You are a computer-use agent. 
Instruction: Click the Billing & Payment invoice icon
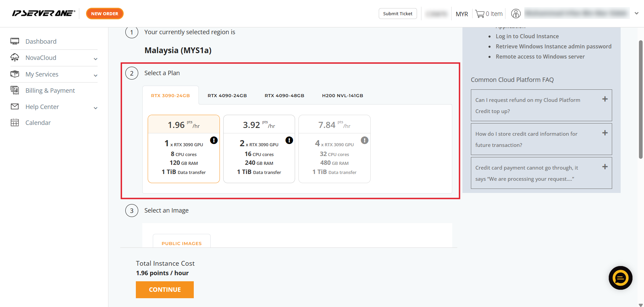(x=15, y=90)
